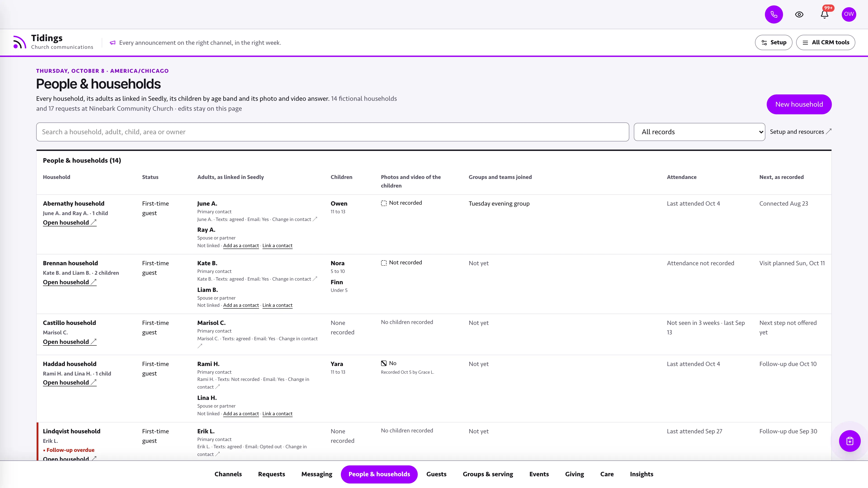868x488 pixels.
Task: Switch to the Guests tab
Action: (436, 474)
